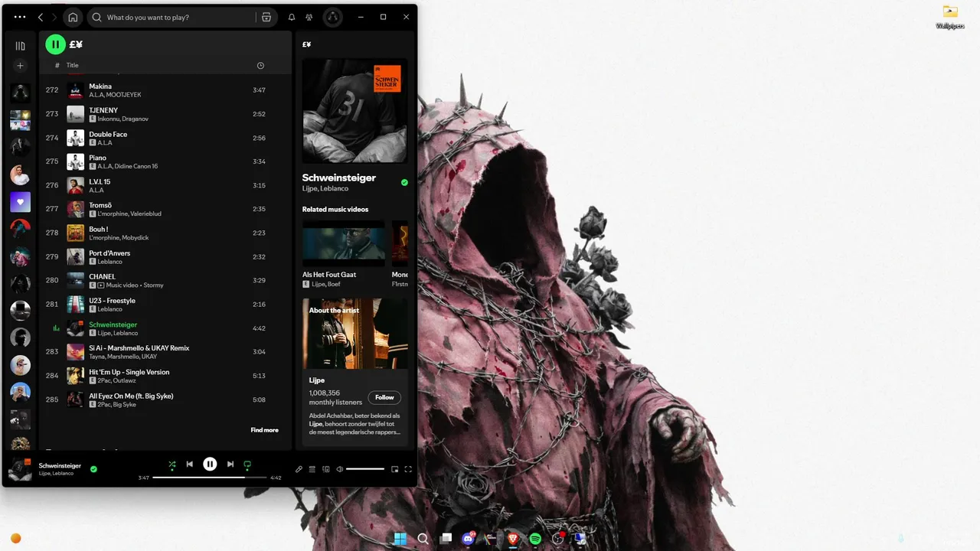Screen dimensions: 980x551
Task: Skip to the next track
Action: tap(230, 464)
